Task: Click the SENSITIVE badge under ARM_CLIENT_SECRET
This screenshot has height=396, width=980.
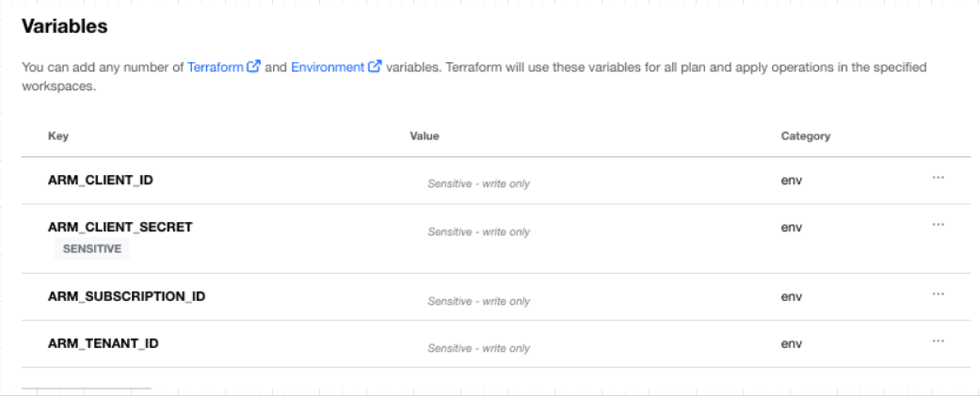Action: click(91, 249)
